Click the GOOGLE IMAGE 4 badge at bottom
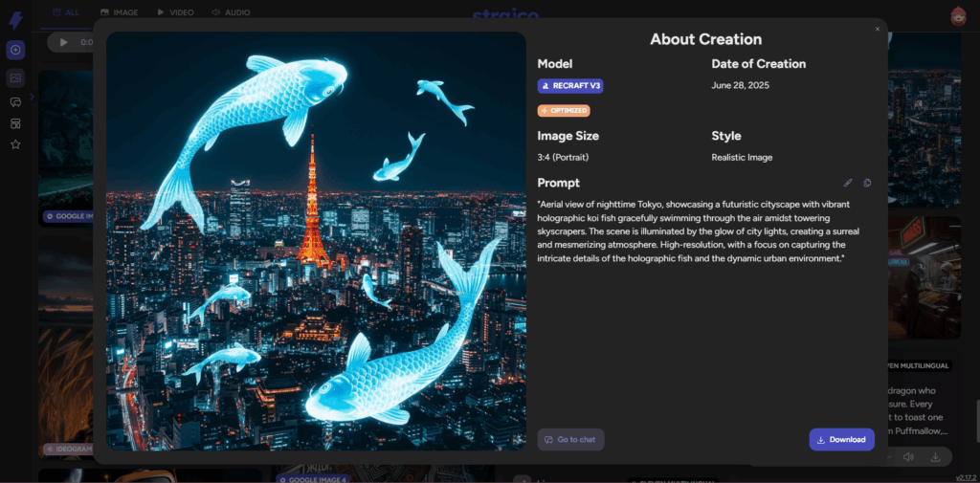Image resolution: width=980 pixels, height=483 pixels. pyautogui.click(x=312, y=479)
